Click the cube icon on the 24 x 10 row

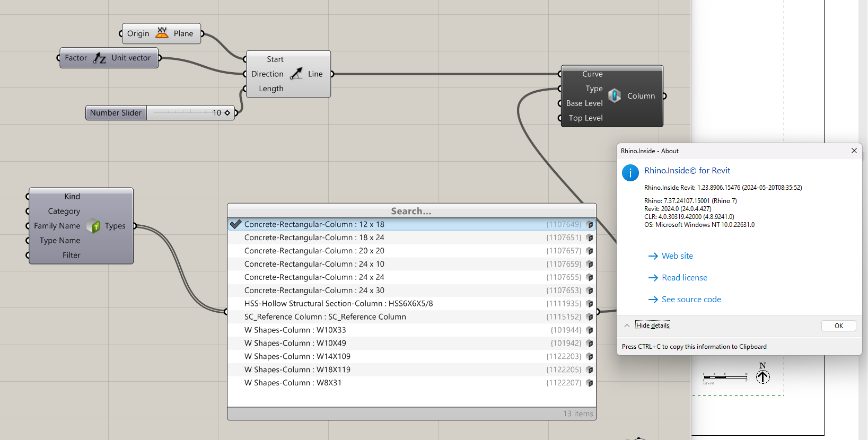tap(589, 264)
